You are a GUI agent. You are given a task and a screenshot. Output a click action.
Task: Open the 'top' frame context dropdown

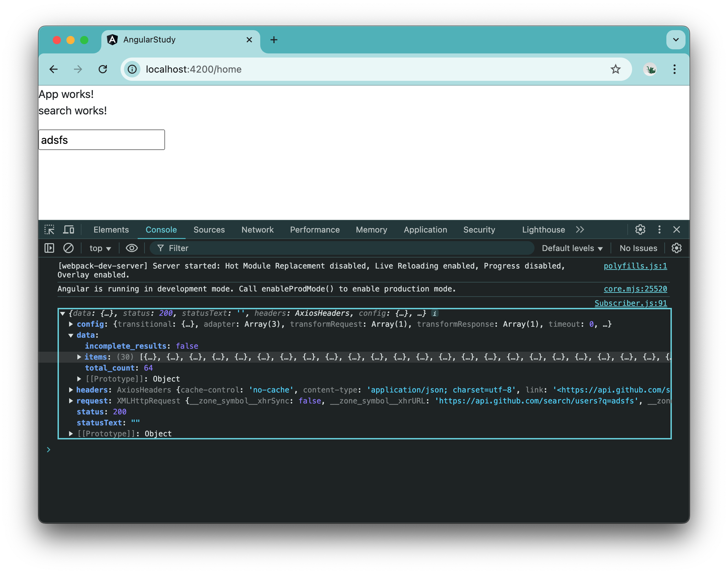[x=99, y=248]
